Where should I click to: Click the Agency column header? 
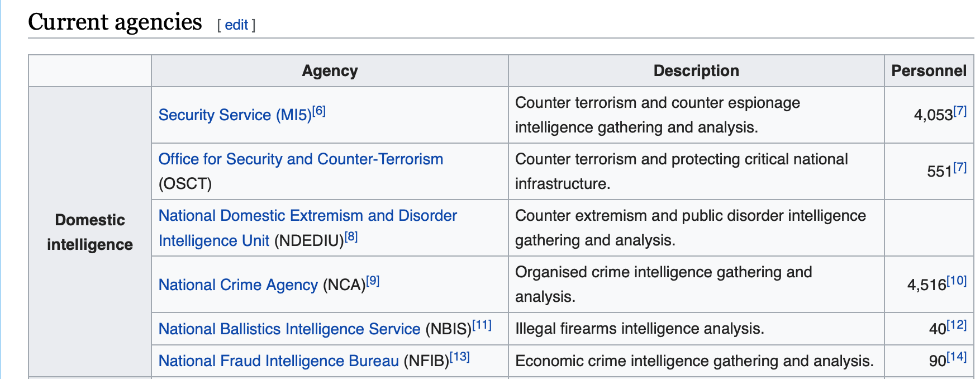tap(330, 71)
